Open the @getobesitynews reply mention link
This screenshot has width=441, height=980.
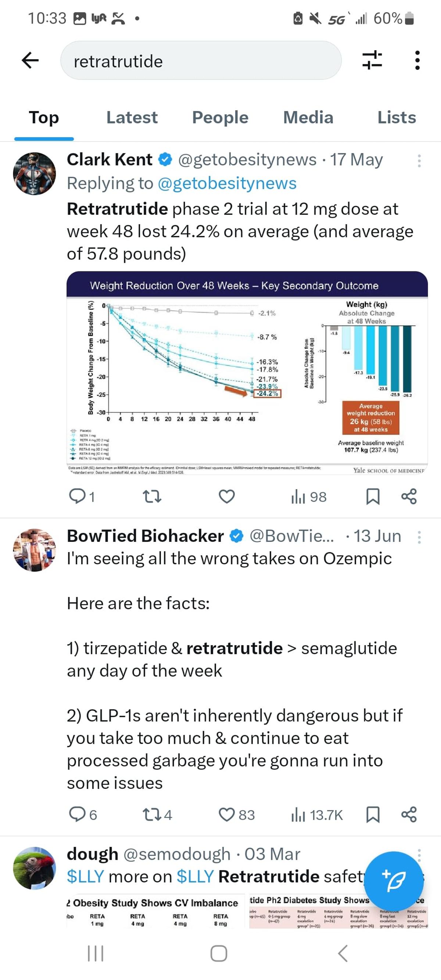(x=227, y=183)
